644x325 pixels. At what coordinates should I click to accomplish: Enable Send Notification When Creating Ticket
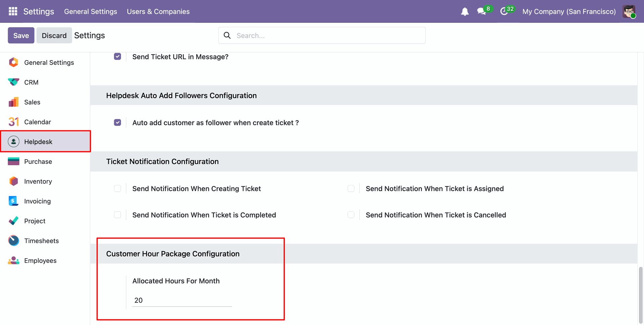click(117, 189)
